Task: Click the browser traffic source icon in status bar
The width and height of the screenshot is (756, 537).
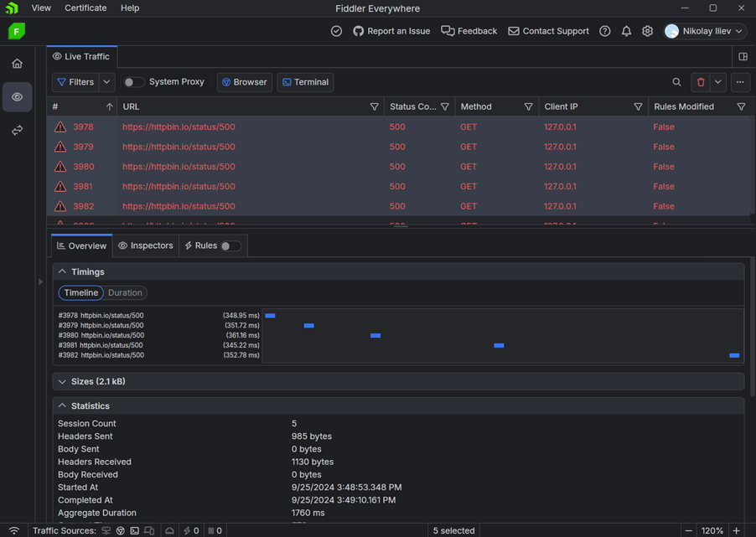Action: (121, 531)
